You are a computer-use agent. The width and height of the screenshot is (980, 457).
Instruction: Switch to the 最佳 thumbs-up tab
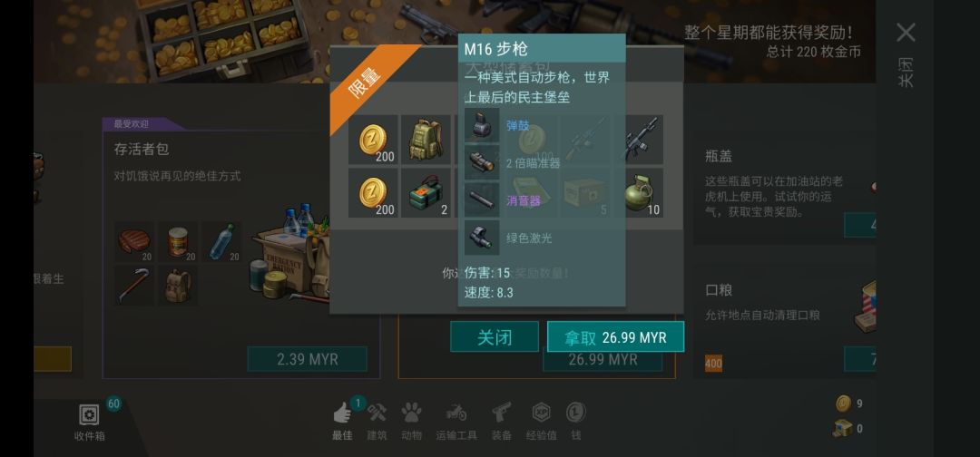342,419
